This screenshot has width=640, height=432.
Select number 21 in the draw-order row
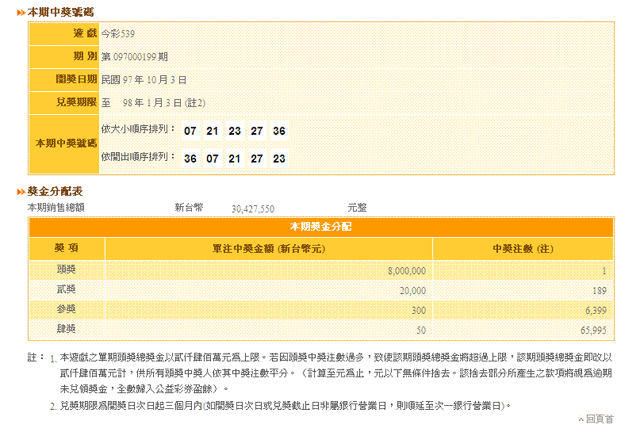[235, 158]
